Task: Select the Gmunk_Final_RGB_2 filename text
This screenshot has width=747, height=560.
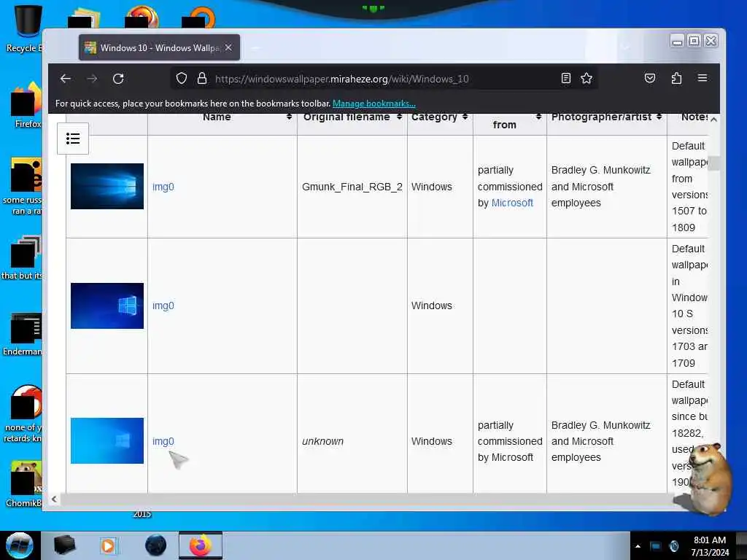Action: pos(352,187)
